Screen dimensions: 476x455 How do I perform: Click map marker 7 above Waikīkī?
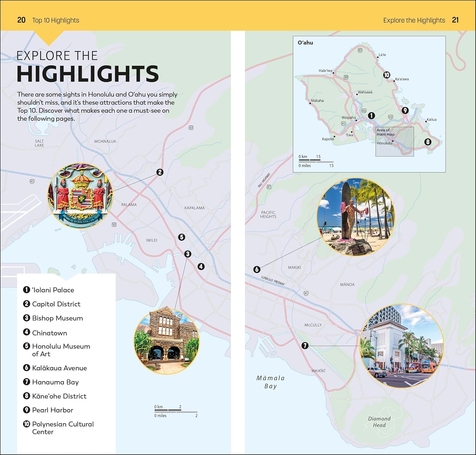(305, 345)
